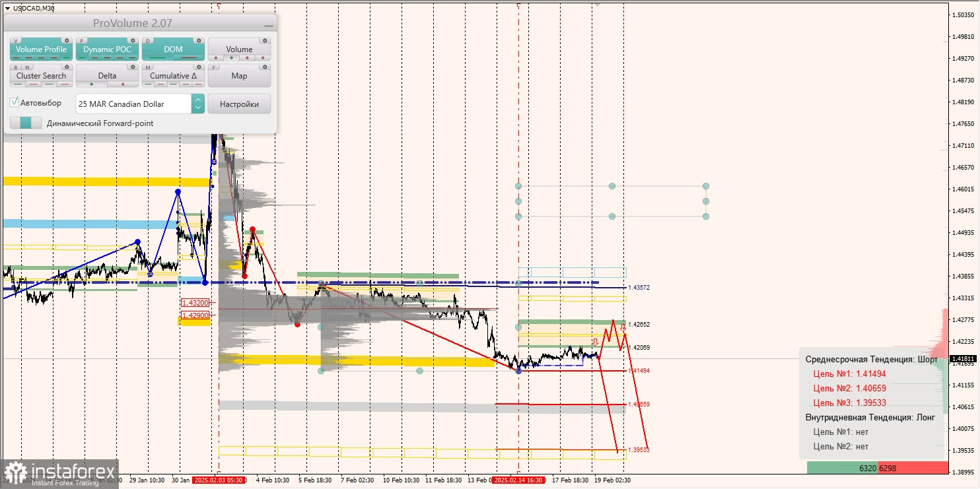Viewport: 980px width, 489px height.
Task: Select the red dot mode under Delta
Action: point(123,84)
